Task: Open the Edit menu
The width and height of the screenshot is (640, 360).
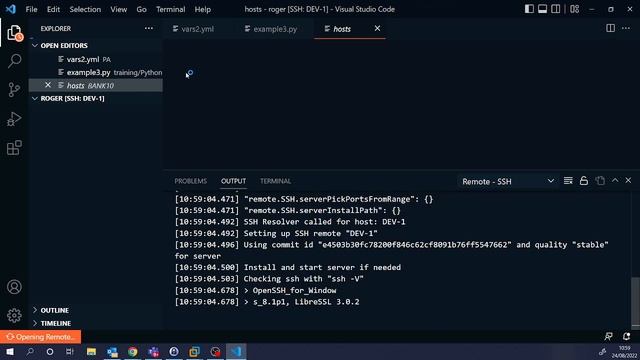Action: pos(53,9)
